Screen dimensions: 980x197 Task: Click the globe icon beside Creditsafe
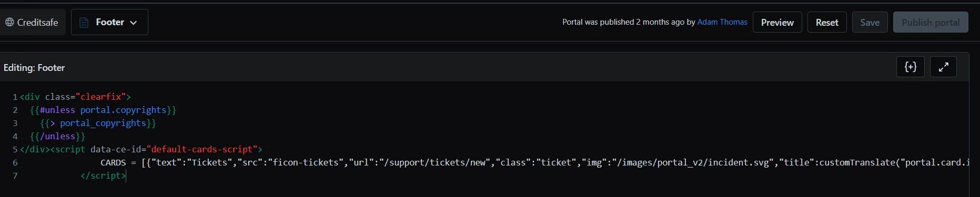click(9, 22)
